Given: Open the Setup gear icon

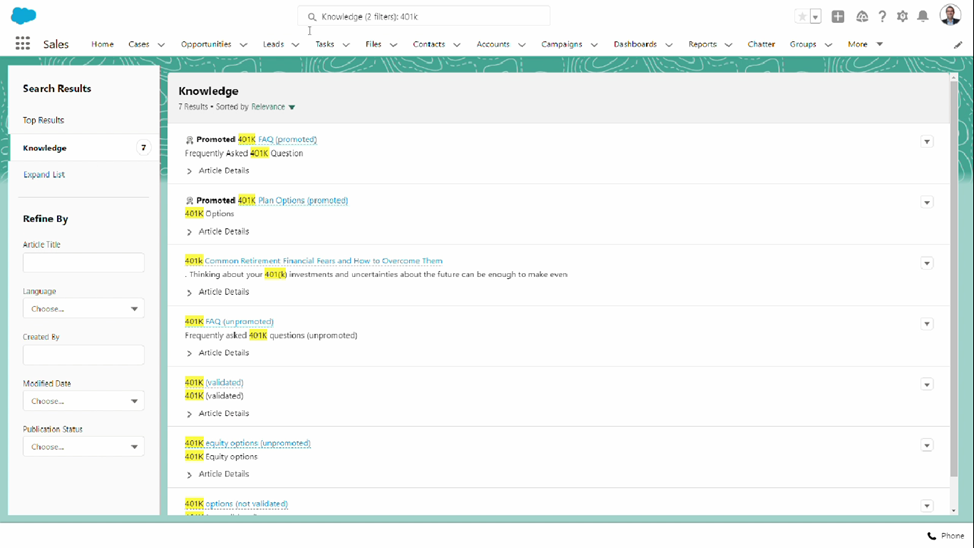Looking at the screenshot, I should [x=903, y=17].
